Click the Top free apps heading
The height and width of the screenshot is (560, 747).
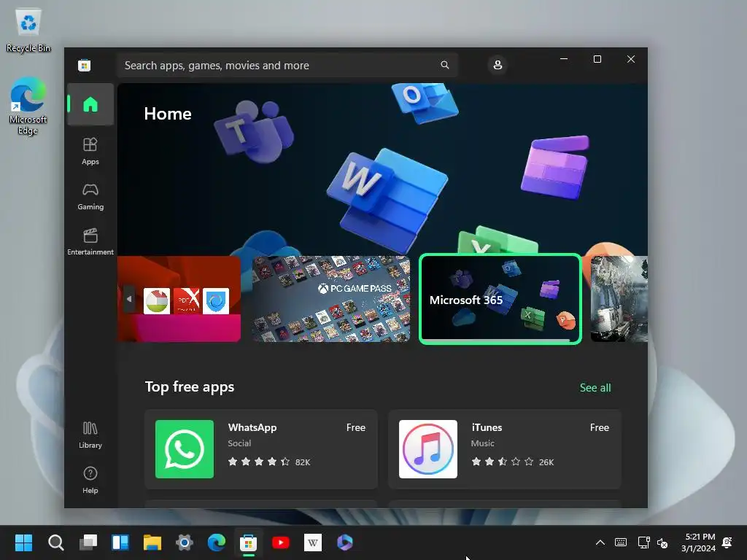(x=190, y=387)
